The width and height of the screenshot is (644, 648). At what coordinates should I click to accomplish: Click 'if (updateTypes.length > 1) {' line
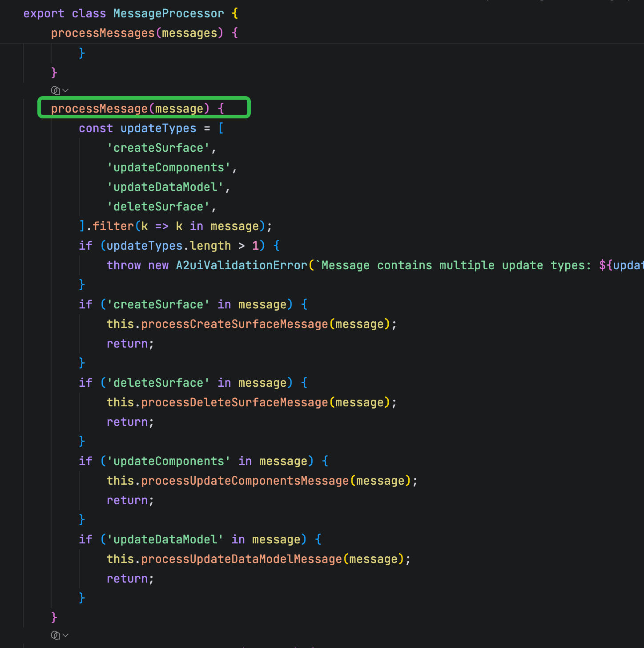[179, 246]
